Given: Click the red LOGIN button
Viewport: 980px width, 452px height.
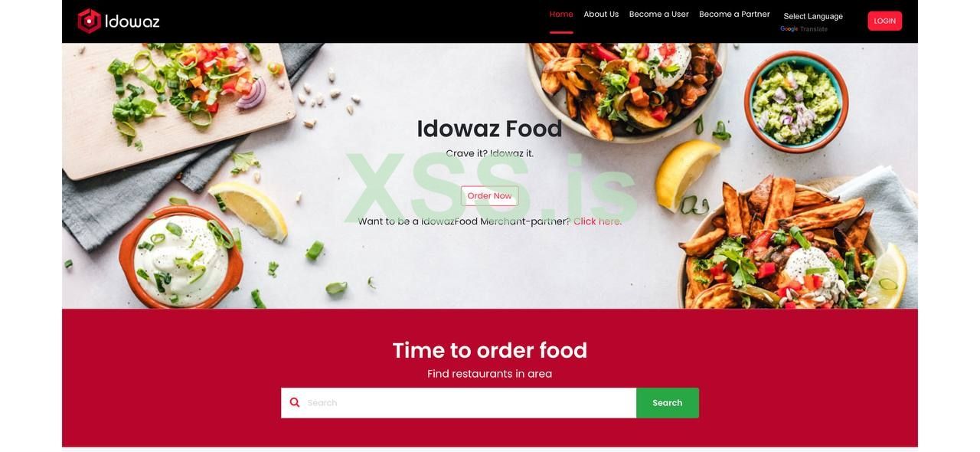Looking at the screenshot, I should (885, 21).
